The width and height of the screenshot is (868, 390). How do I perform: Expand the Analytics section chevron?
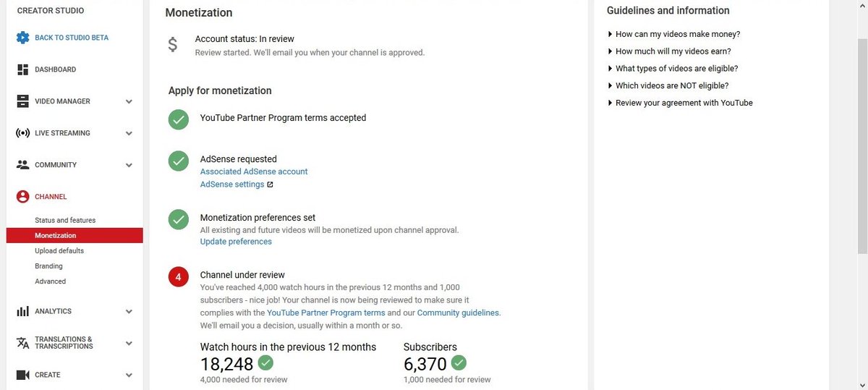click(x=129, y=312)
